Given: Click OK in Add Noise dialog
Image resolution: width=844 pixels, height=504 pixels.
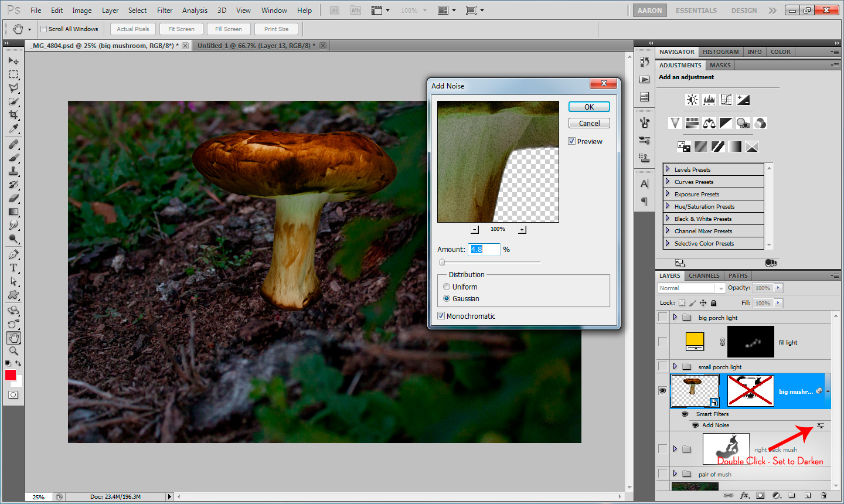Looking at the screenshot, I should [x=589, y=107].
